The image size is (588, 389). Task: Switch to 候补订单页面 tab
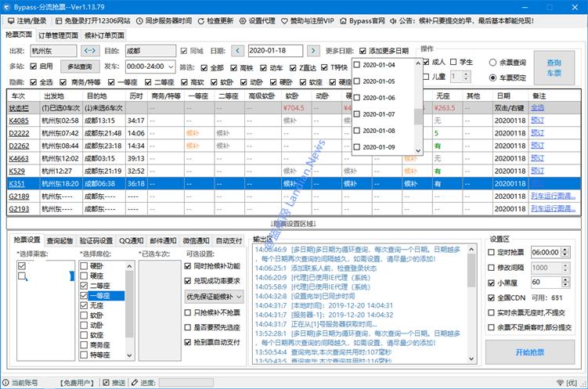(x=104, y=35)
